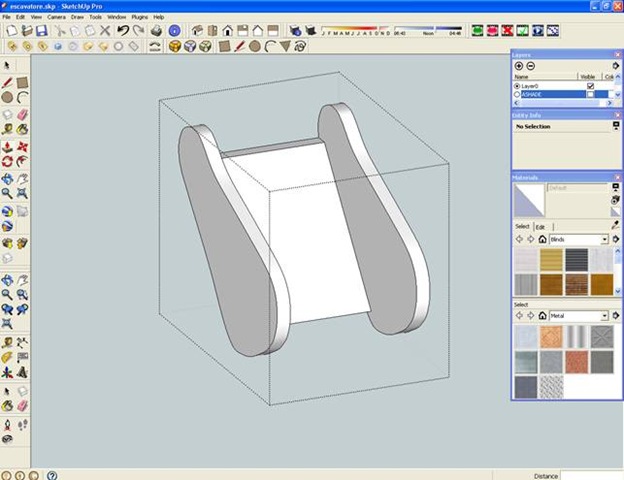Viewport: 624px width, 480px height.
Task: Click the Erase X icon in toolbar
Action: 107,31
